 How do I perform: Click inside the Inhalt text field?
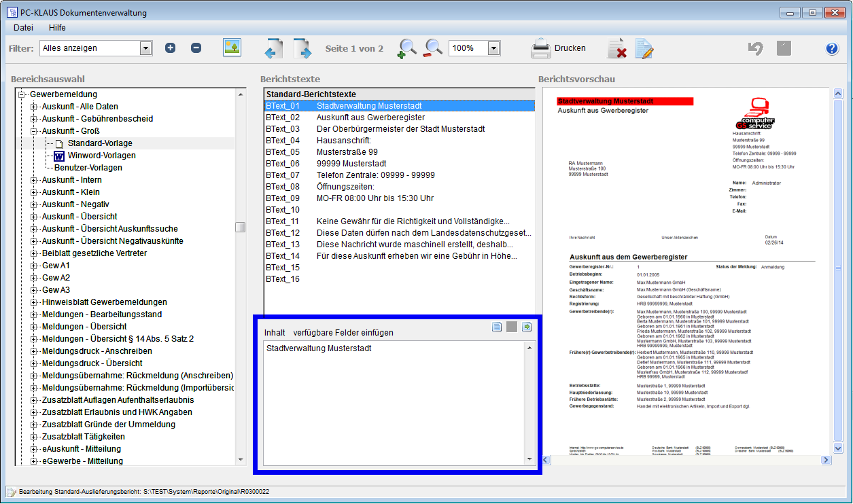click(394, 401)
